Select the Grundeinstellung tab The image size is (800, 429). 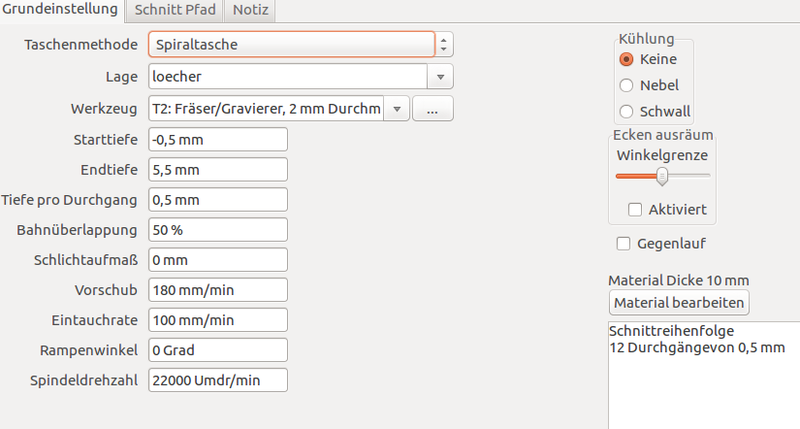point(62,10)
